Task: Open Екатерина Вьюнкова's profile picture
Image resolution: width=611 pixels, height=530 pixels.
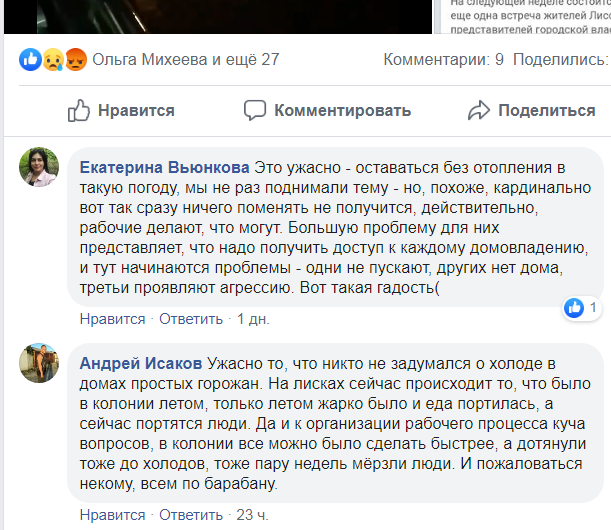Action: tap(39, 167)
